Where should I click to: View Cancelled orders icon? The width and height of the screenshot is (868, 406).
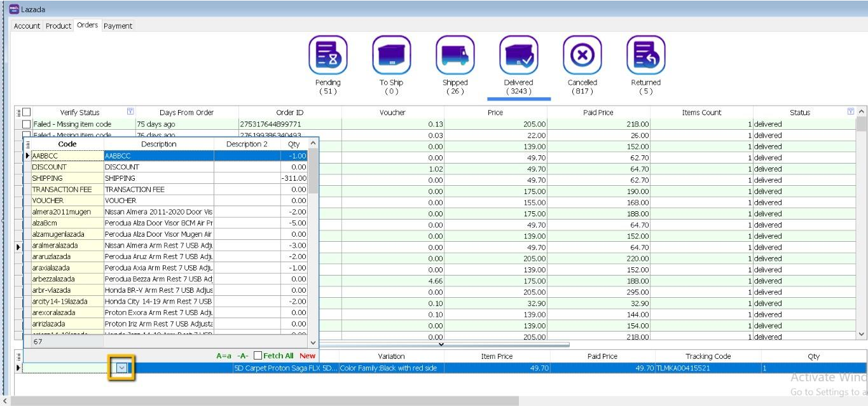pyautogui.click(x=582, y=55)
